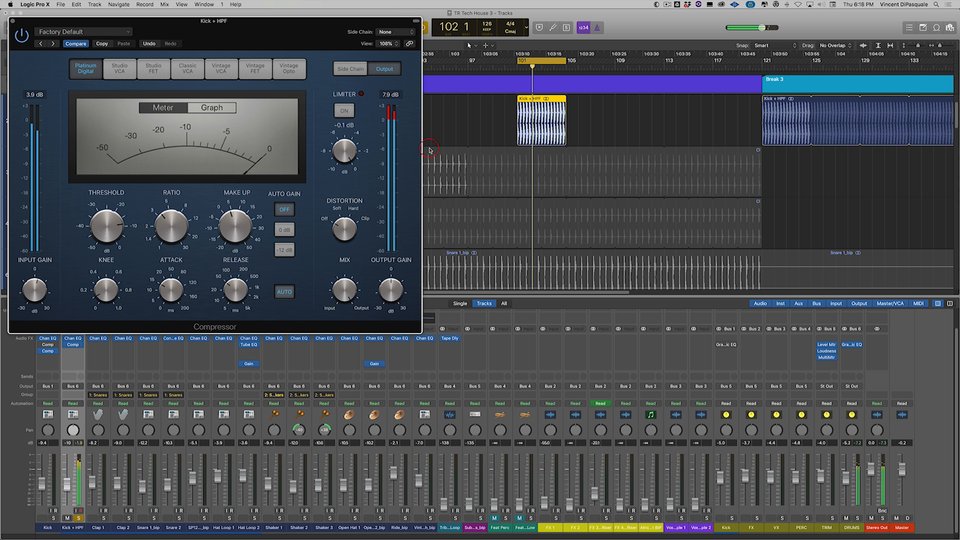The height and width of the screenshot is (540, 960).
Task: Open the Factory Default preset dropdown
Action: pos(83,32)
